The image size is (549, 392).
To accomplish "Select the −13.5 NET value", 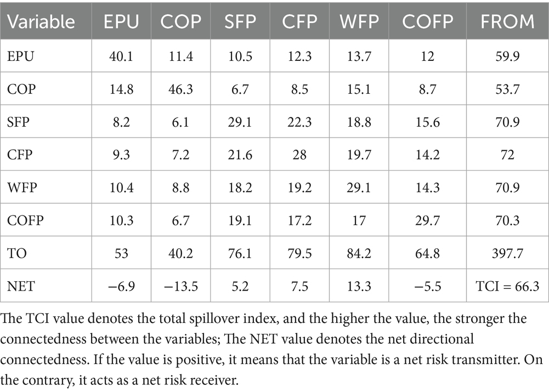I will point(180,285).
